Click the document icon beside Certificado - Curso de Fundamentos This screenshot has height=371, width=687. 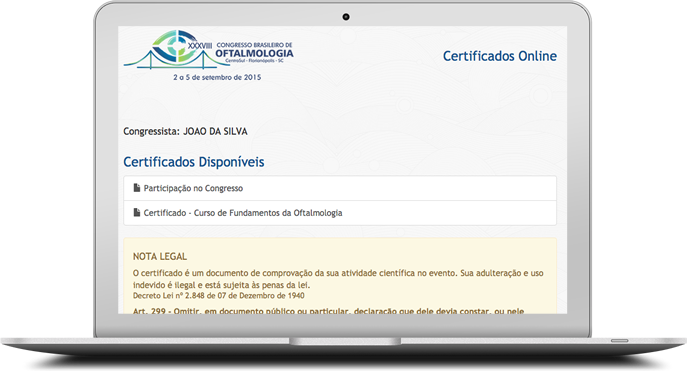[x=137, y=212]
